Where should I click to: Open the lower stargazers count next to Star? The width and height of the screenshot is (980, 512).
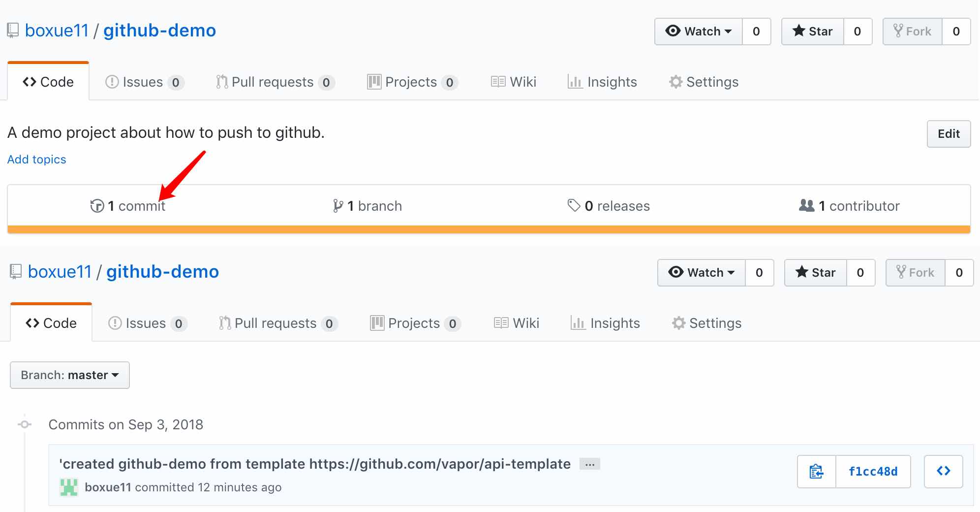(x=861, y=273)
